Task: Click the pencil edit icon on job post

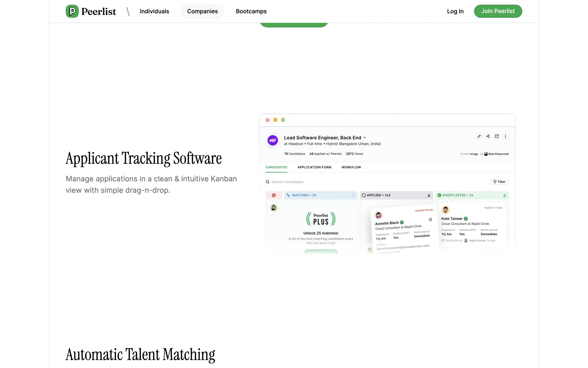Action: click(x=479, y=136)
